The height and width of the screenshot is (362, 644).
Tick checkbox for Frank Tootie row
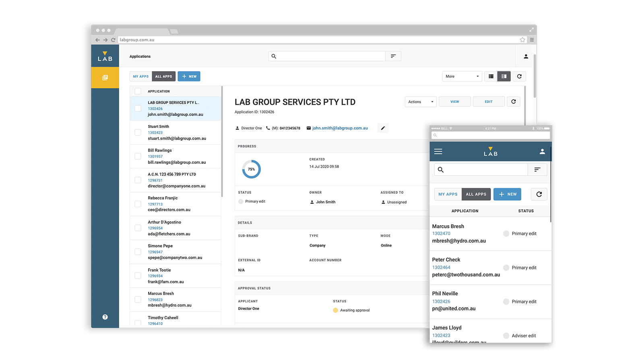[x=138, y=276]
